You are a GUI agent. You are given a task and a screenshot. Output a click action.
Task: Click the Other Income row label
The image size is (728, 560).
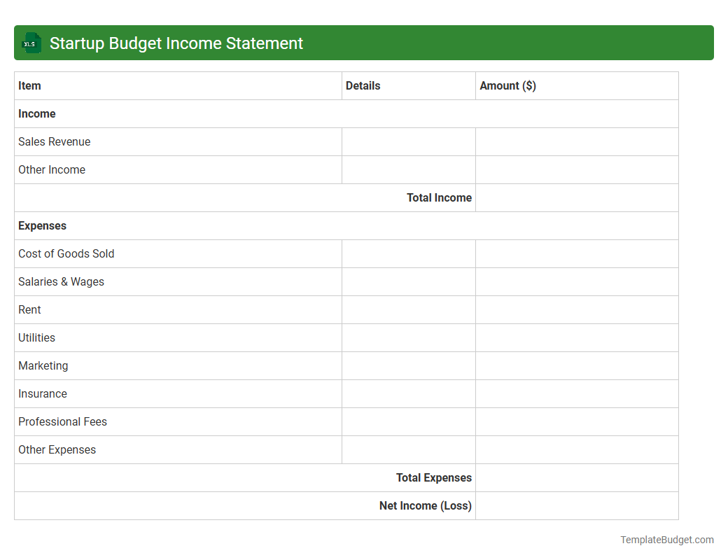(x=51, y=169)
